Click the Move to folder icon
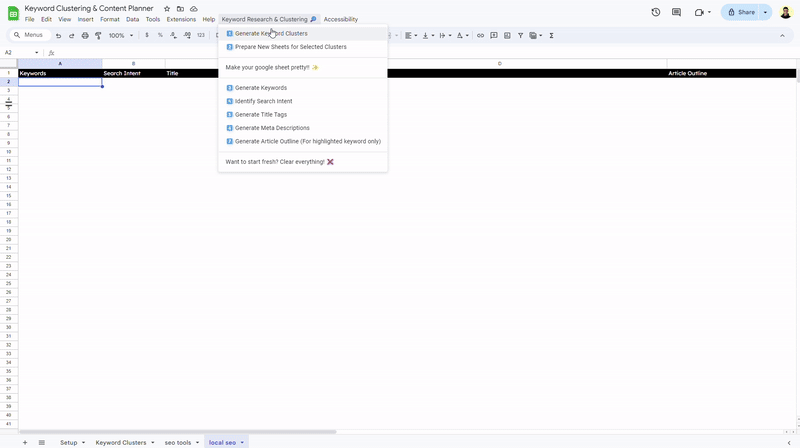This screenshot has height=448, width=800. 180,9
